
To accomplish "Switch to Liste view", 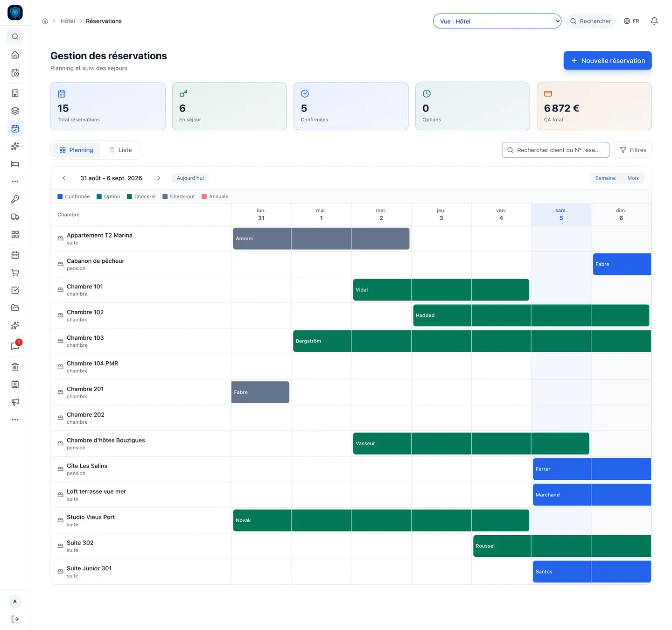I will (120, 150).
